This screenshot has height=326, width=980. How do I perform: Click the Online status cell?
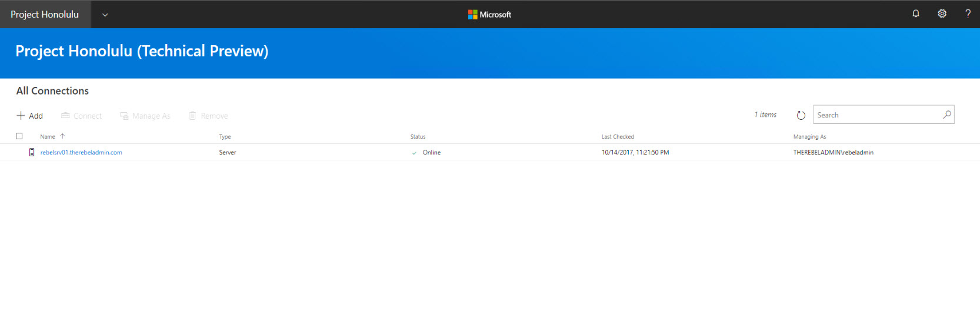click(432, 152)
